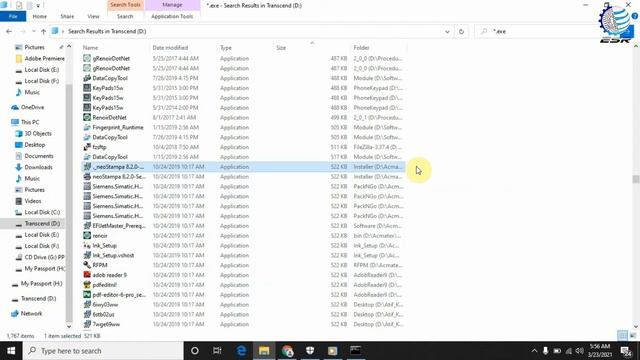Select the pdf-editor-6-pro_se file icon
This screenshot has width=640, height=360.
(87, 294)
